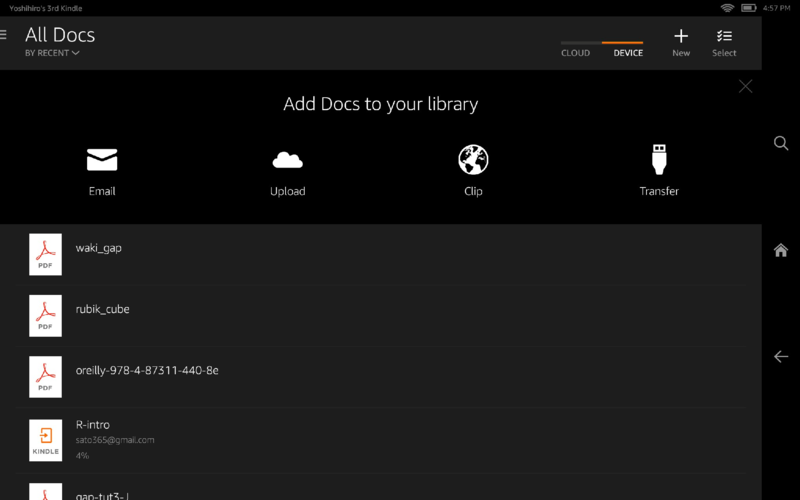This screenshot has height=500, width=800.
Task: Tap the Email label
Action: [x=102, y=191]
